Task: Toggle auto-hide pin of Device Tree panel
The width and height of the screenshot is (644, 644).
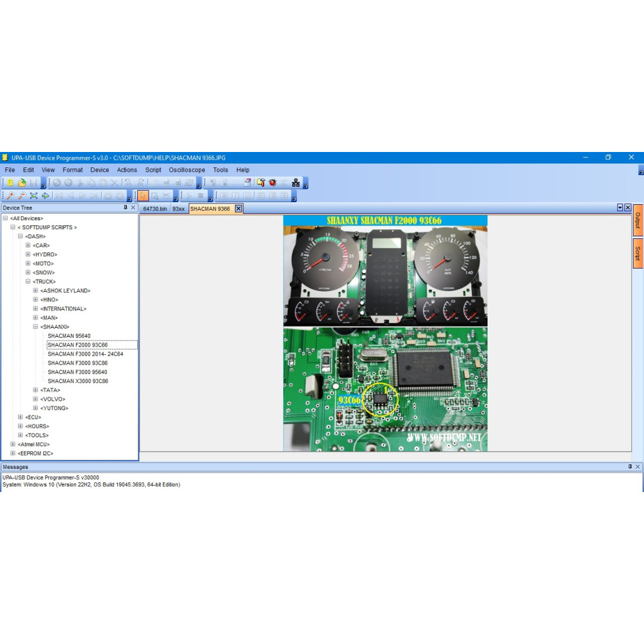Action: click(x=126, y=208)
